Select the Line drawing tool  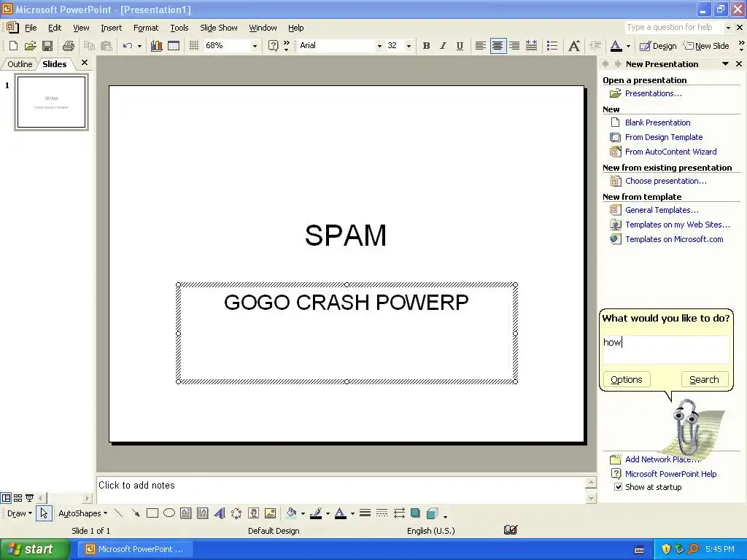(x=119, y=513)
